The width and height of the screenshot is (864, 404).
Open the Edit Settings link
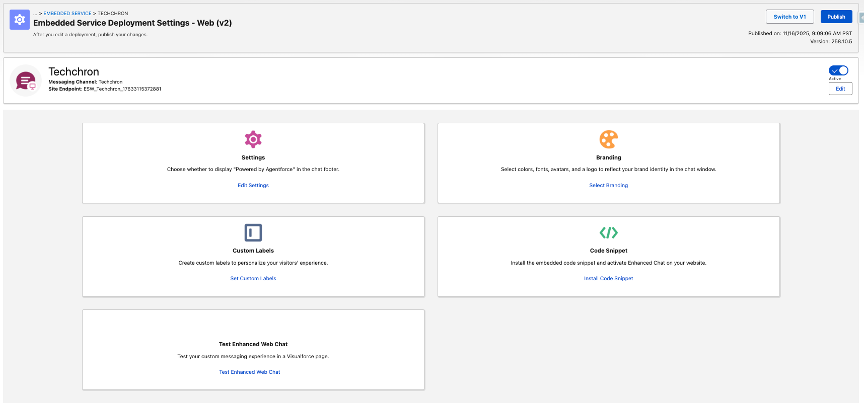click(x=253, y=185)
